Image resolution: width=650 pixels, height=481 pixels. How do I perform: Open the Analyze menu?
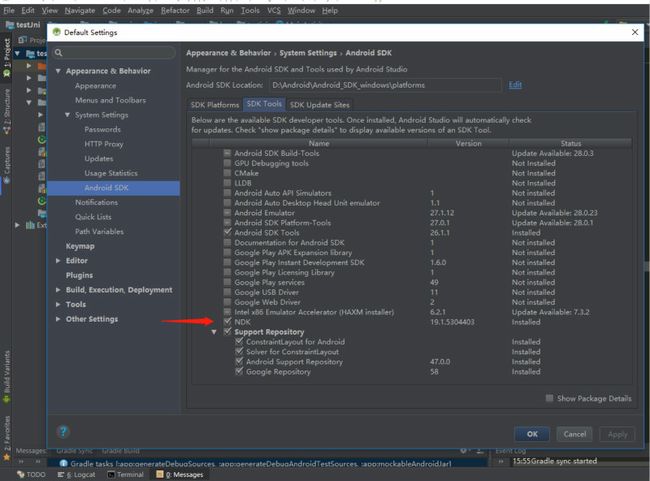point(141,10)
